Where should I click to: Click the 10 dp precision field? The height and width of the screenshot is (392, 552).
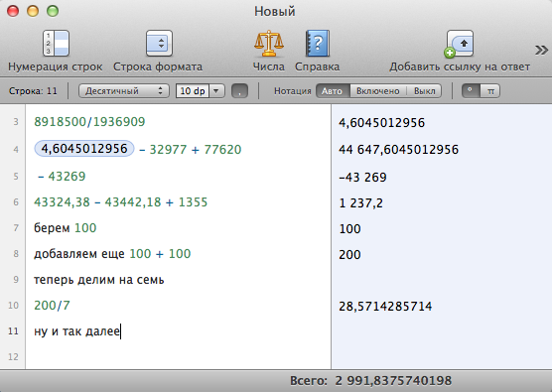[193, 91]
